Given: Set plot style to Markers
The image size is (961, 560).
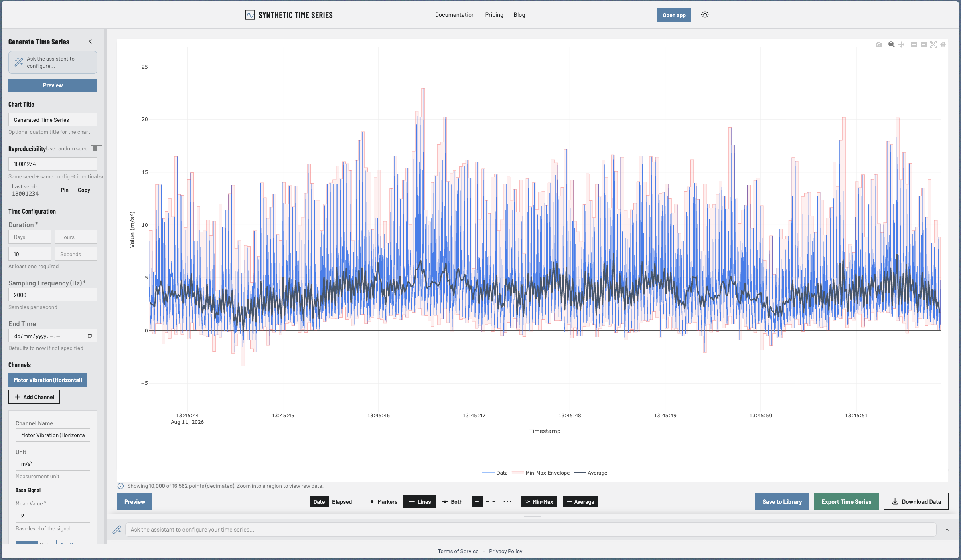Looking at the screenshot, I should pyautogui.click(x=383, y=502).
